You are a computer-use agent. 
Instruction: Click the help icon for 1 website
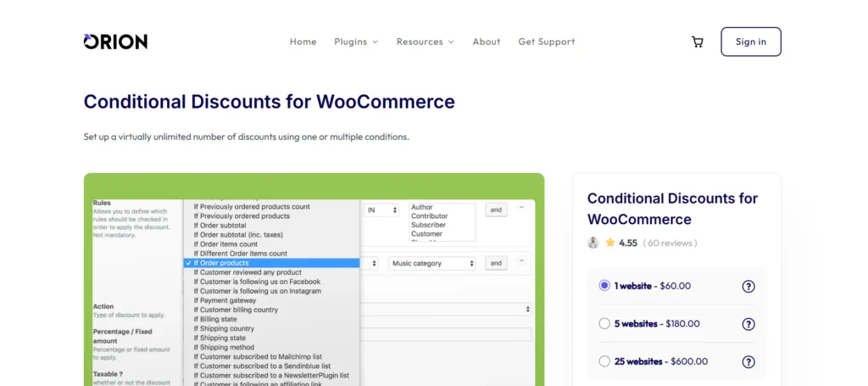point(748,287)
